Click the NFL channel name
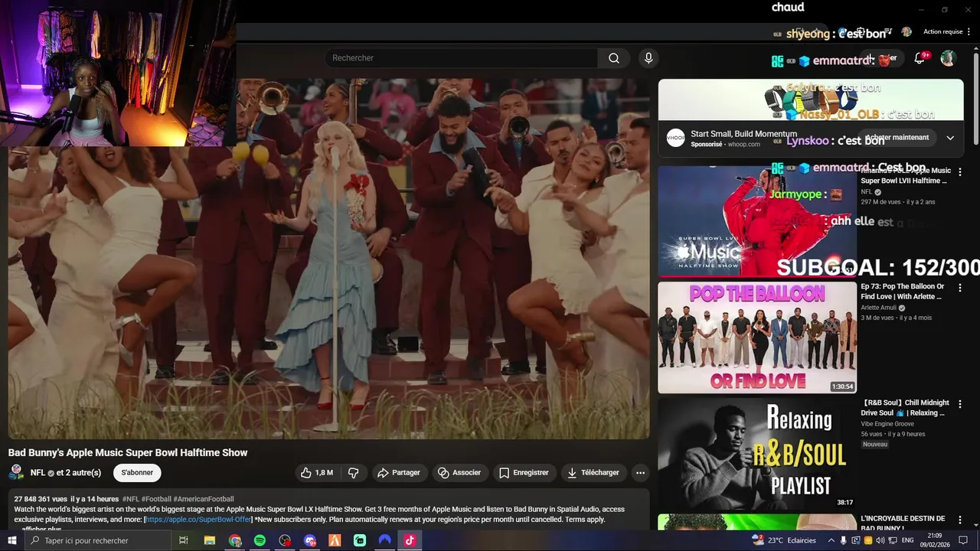The image size is (980, 551). pyautogui.click(x=38, y=473)
